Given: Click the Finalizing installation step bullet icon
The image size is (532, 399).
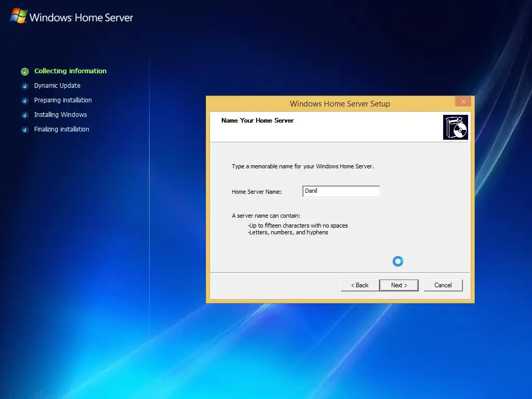Looking at the screenshot, I should (25, 129).
